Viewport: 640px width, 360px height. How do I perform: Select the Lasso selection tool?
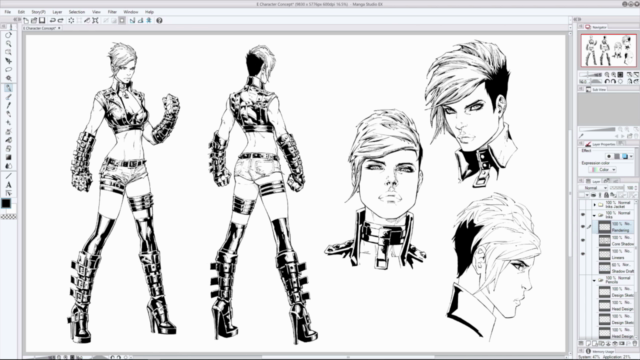pyautogui.click(x=8, y=70)
